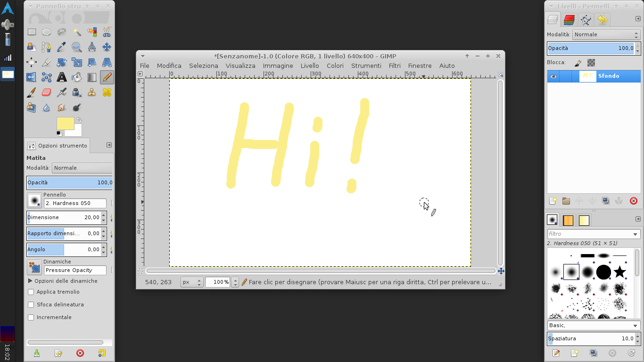Screen dimensions: 644x362
Task: Select the Heal tool
Action: tap(107, 92)
